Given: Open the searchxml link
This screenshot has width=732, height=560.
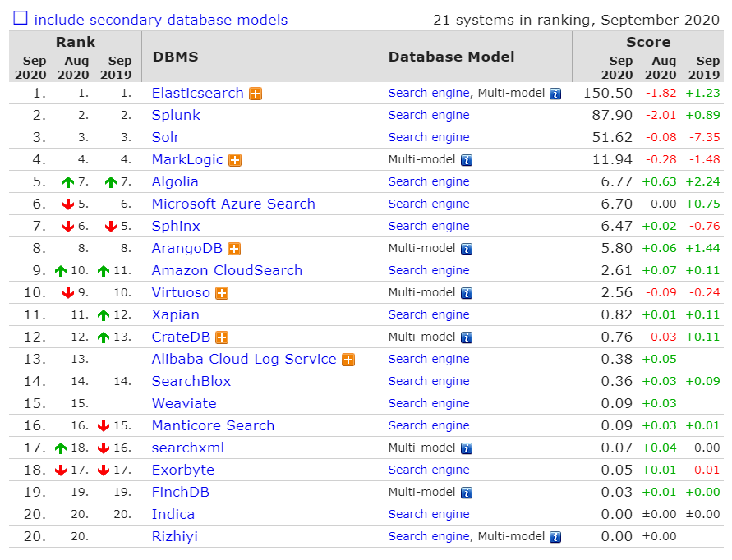Looking at the screenshot, I should (188, 448).
